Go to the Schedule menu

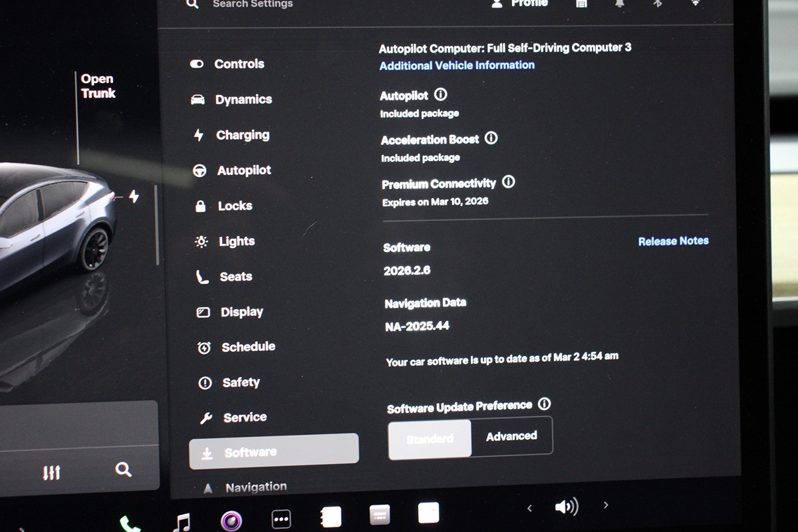(x=236, y=347)
